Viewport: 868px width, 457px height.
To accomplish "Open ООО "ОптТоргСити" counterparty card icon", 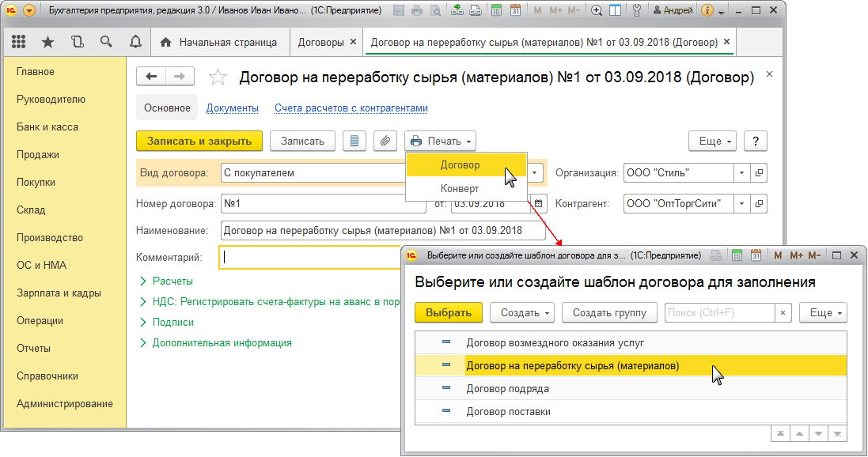I will click(759, 204).
